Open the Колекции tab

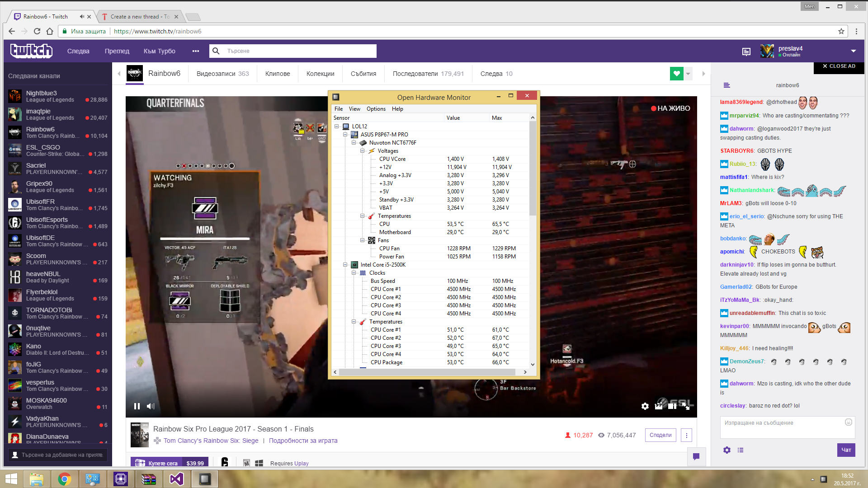pos(321,74)
